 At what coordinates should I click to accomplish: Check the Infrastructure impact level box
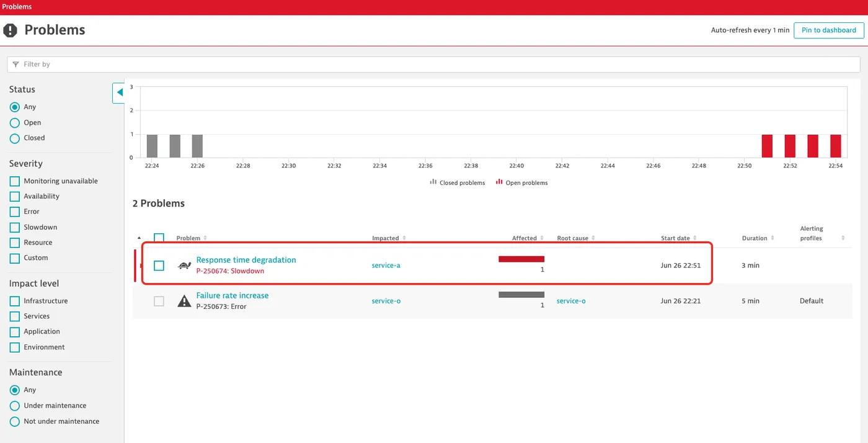[15, 301]
